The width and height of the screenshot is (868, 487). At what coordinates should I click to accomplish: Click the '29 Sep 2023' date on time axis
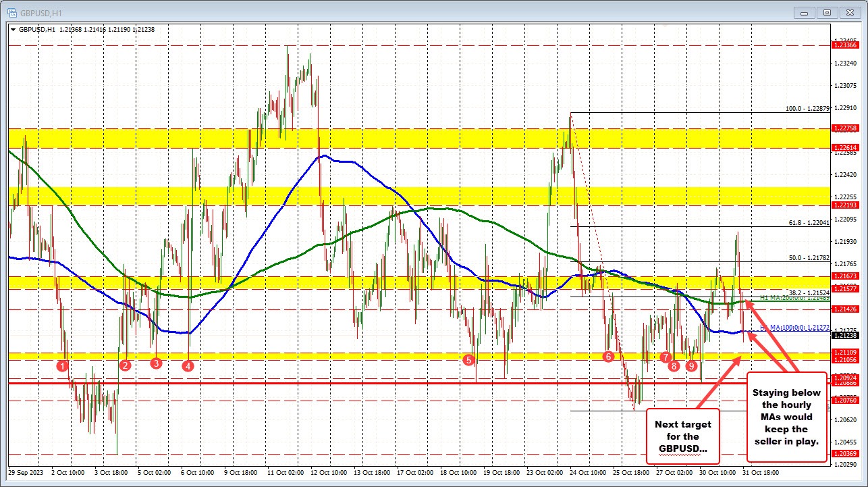point(26,473)
